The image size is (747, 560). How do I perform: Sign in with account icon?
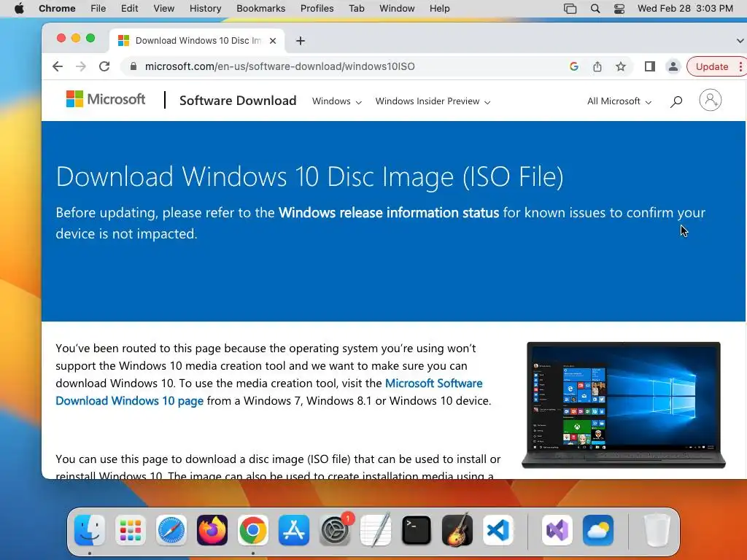[x=711, y=100]
